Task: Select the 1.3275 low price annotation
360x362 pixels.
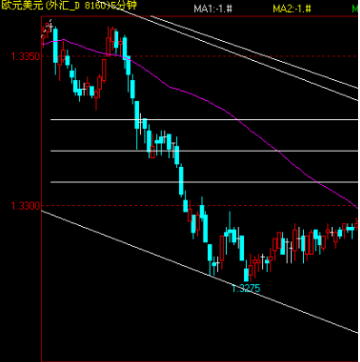Action: [246, 288]
